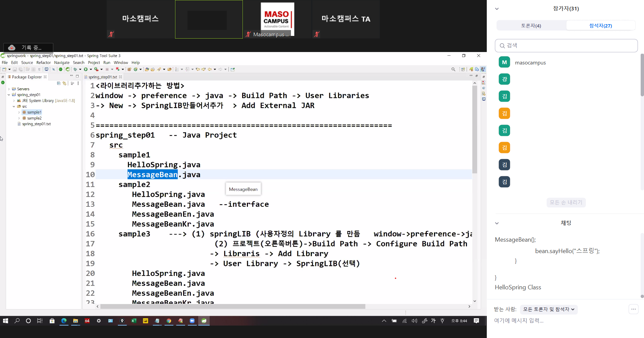Click the toolbar search magnifier icon

453,69
